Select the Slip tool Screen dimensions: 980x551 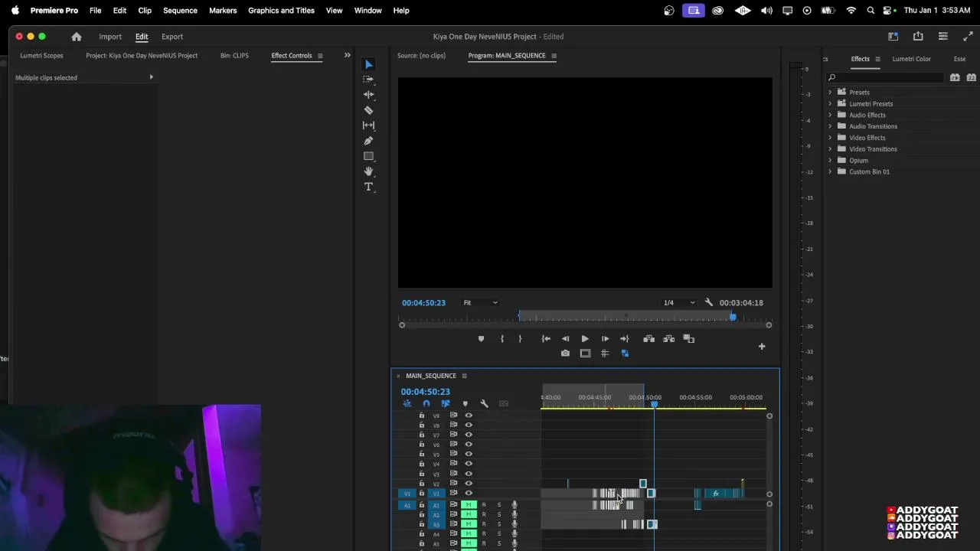click(x=368, y=126)
